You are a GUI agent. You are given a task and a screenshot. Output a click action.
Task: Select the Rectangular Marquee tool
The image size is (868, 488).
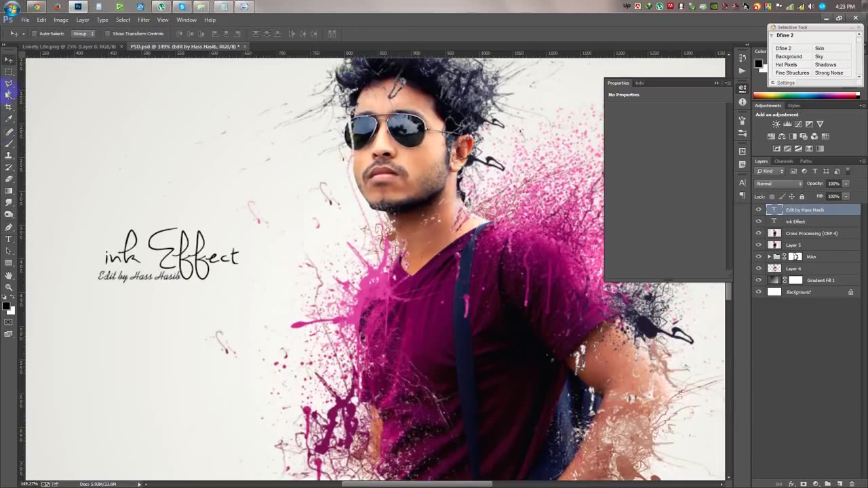click(9, 71)
